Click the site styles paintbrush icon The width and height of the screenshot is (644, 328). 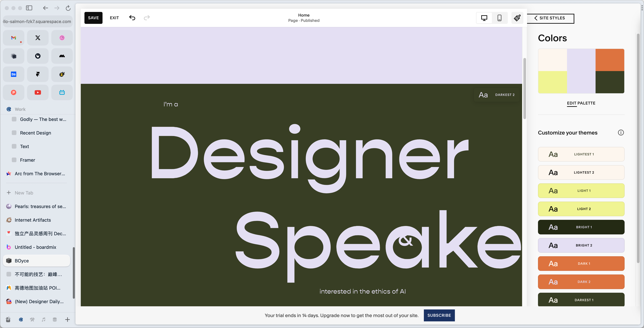tap(517, 18)
